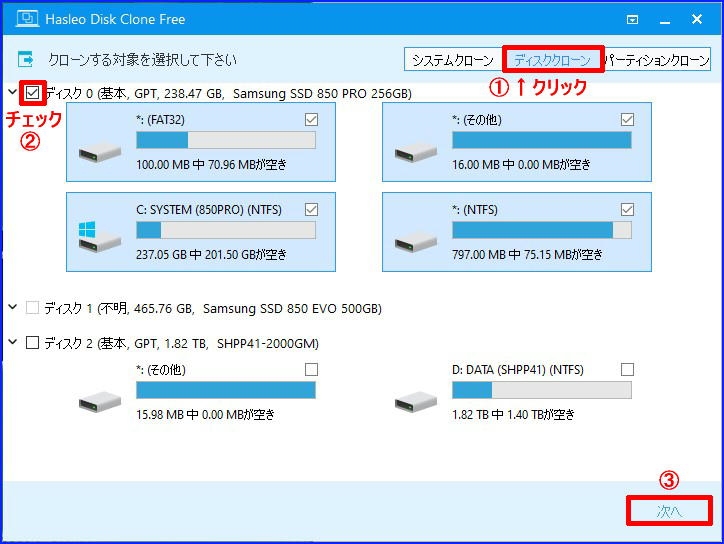Click the 15.98 MB その他 usage bar
This screenshot has height=544, width=724.
click(x=226, y=390)
